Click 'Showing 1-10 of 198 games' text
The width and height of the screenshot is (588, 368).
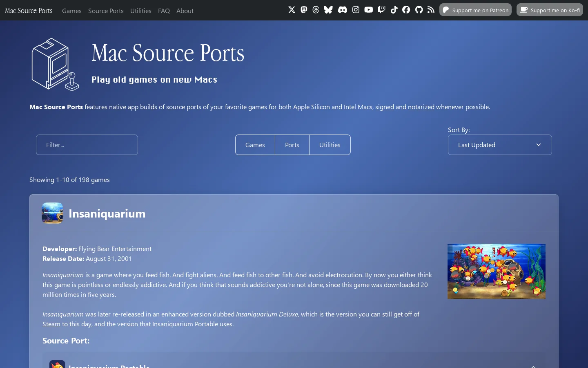click(69, 180)
